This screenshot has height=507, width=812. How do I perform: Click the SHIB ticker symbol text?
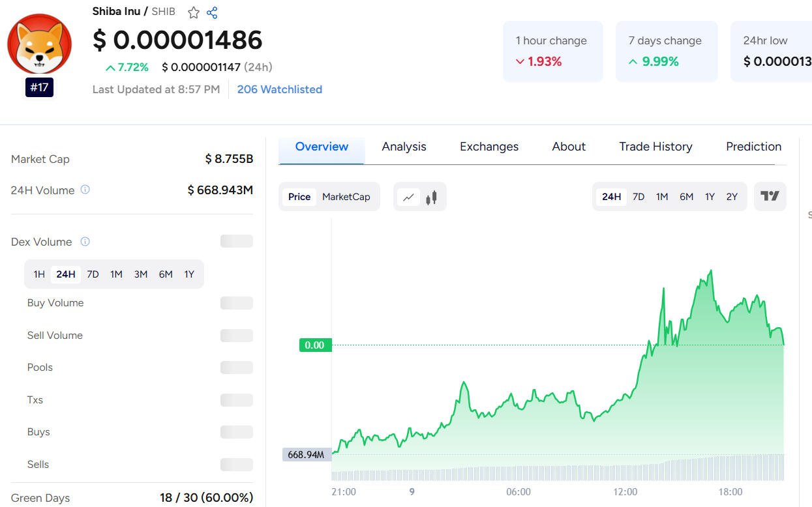[164, 12]
